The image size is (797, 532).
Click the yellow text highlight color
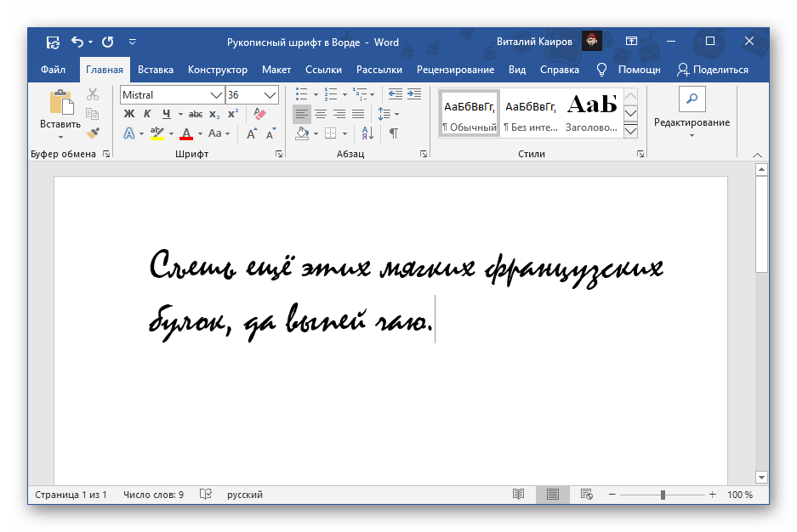pos(157,133)
